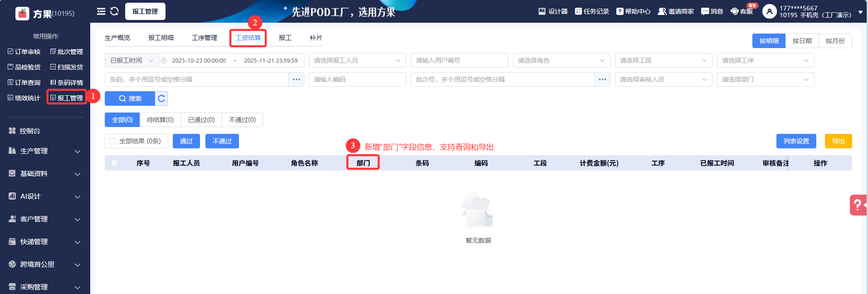Filter by 已通过(0) status tab
The image size is (868, 294).
[x=201, y=120]
